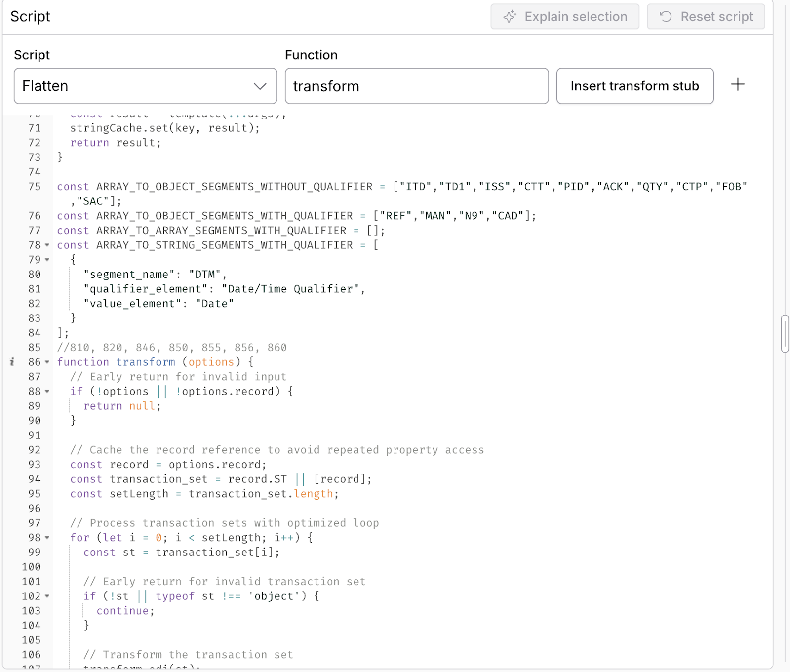Click the "DTM" string value
This screenshot has height=672, width=790.
[205, 275]
